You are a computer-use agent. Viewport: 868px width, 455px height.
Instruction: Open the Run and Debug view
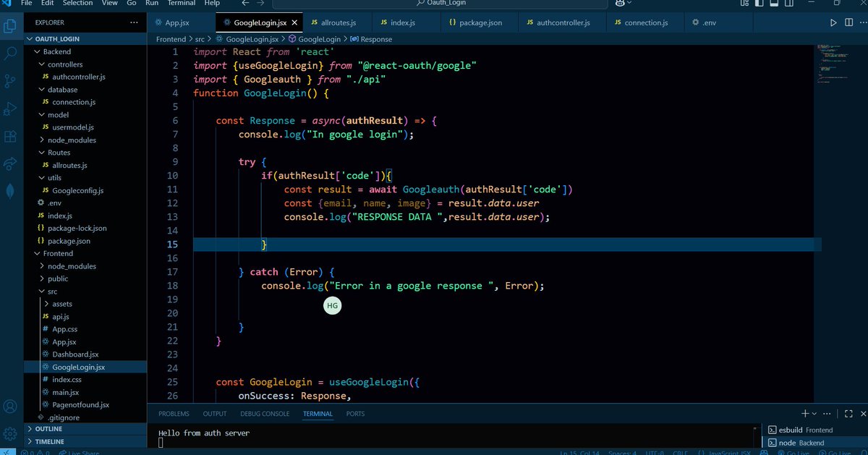[10, 109]
